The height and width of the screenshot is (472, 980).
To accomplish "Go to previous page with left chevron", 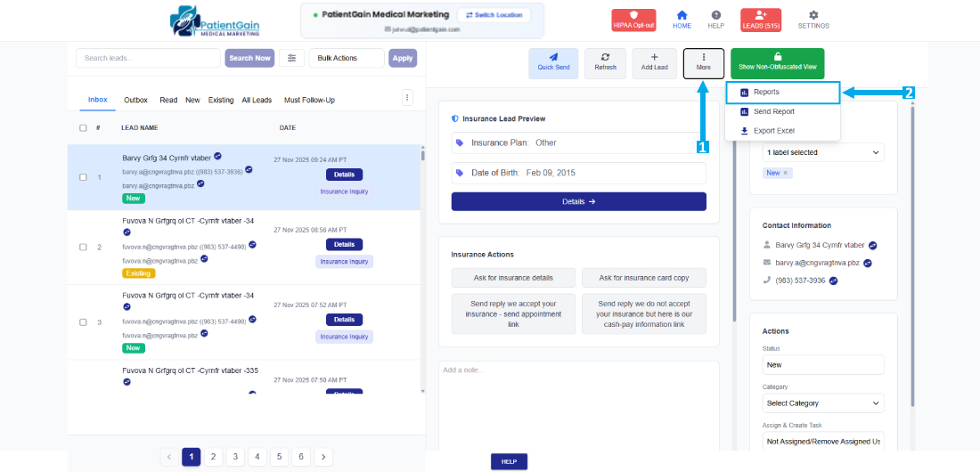I will [x=169, y=457].
